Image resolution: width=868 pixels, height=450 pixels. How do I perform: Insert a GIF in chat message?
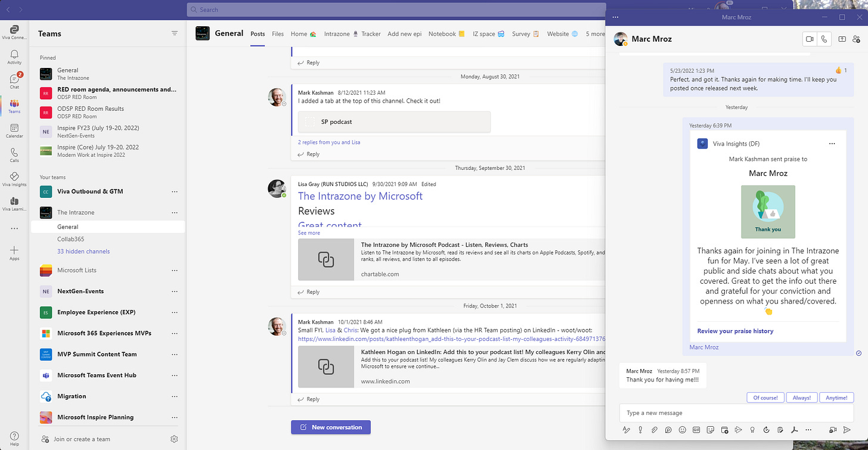point(696,430)
